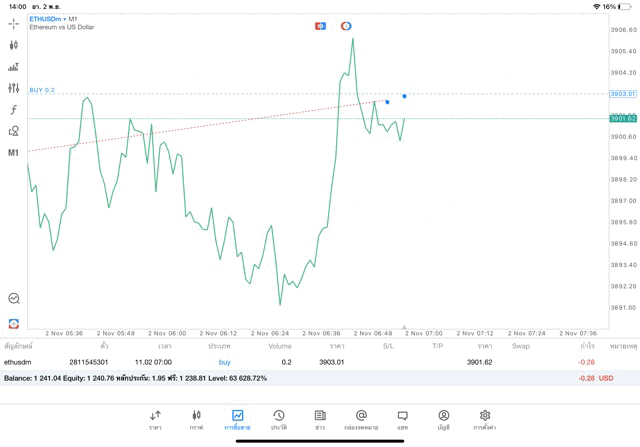Viewport: 640px width, 447px height.
Task: Open the account (บัญชี) tab
Action: tap(443, 418)
